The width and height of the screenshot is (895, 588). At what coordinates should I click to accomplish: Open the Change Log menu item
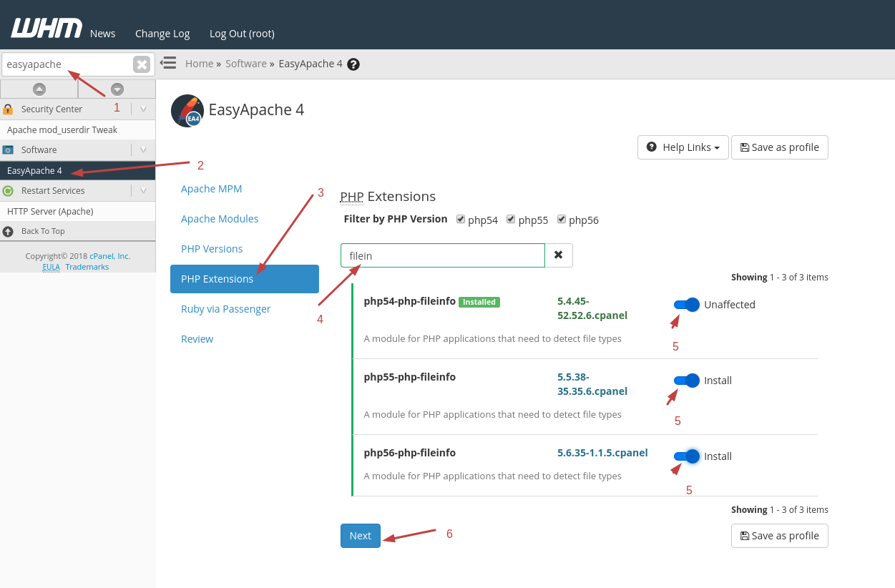[162, 33]
